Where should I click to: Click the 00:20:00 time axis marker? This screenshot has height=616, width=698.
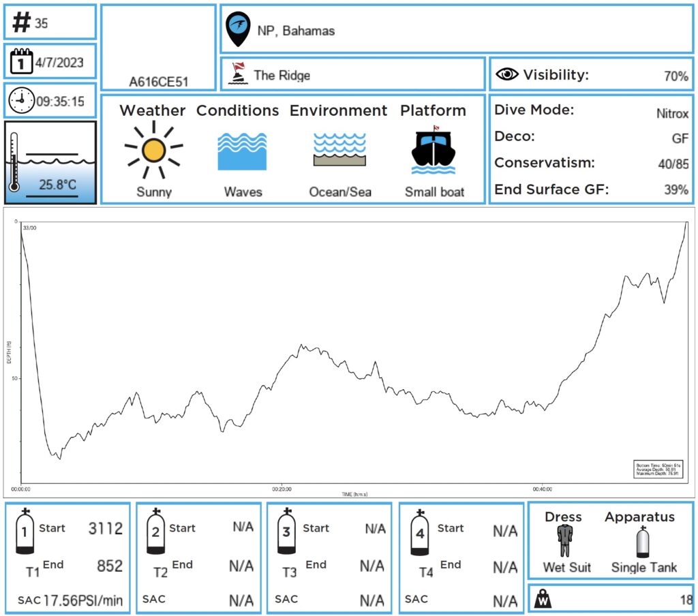coord(282,489)
